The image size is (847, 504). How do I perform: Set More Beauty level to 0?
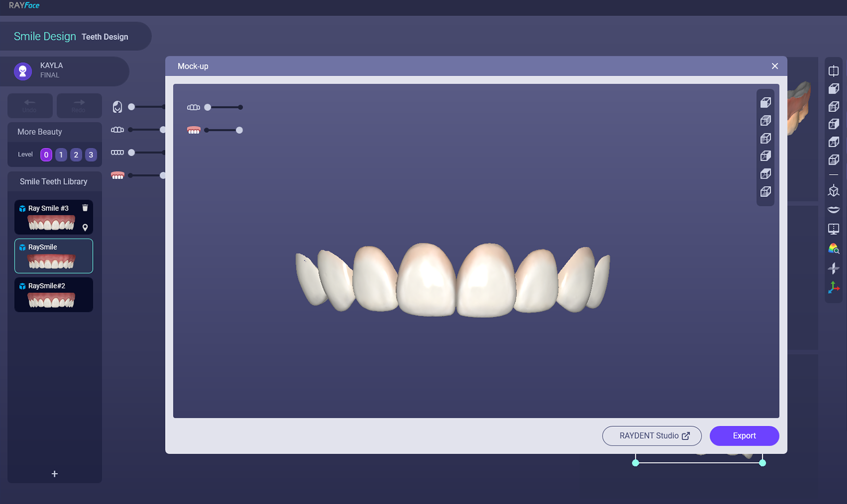pos(46,155)
